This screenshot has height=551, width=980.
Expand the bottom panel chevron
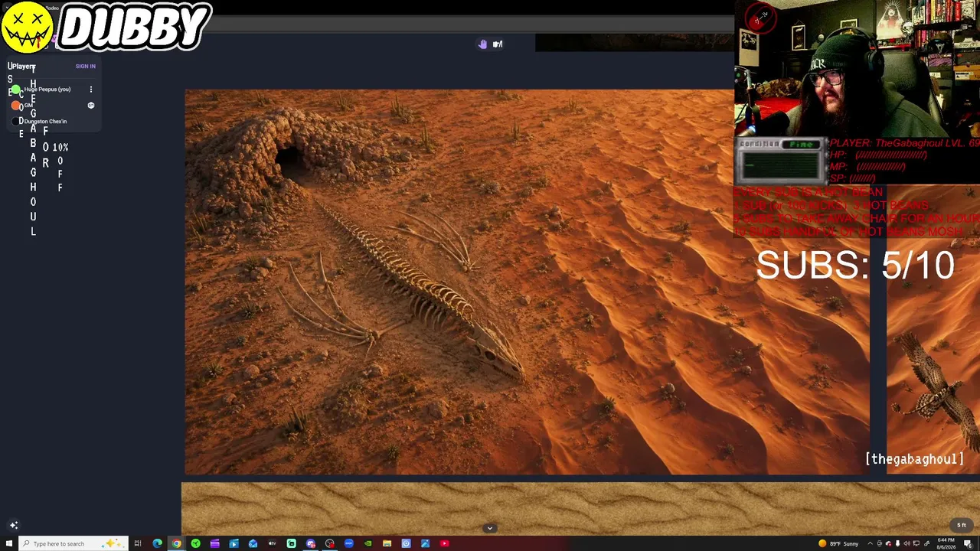[x=490, y=527]
